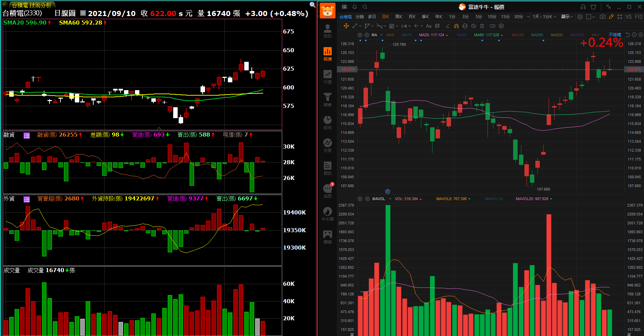Viewport: 644px width, 336px height.
Task: Select the comment bubble annotation tool
Action: (x=437, y=26)
